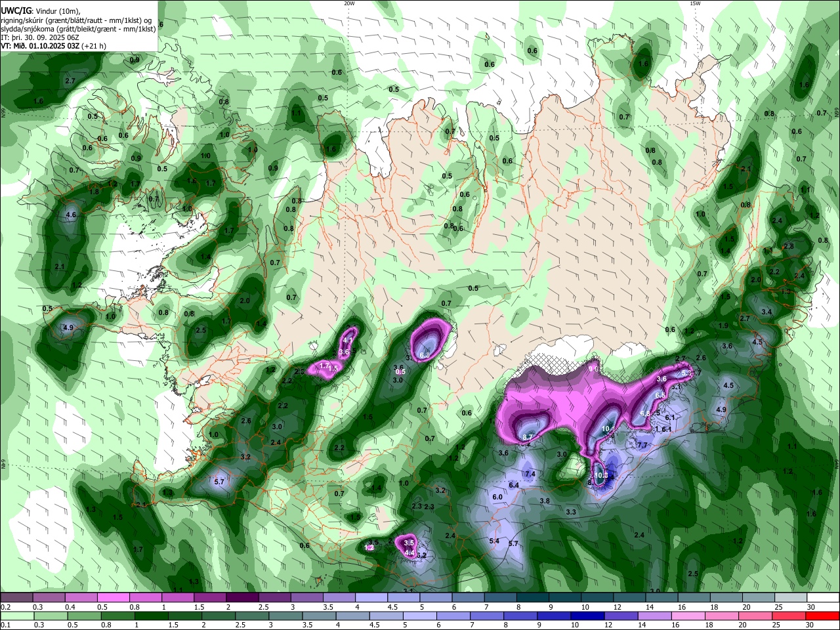This screenshot has height=630, width=840.
Task: Click the 4.6 precipitation value
Action: coord(72,215)
